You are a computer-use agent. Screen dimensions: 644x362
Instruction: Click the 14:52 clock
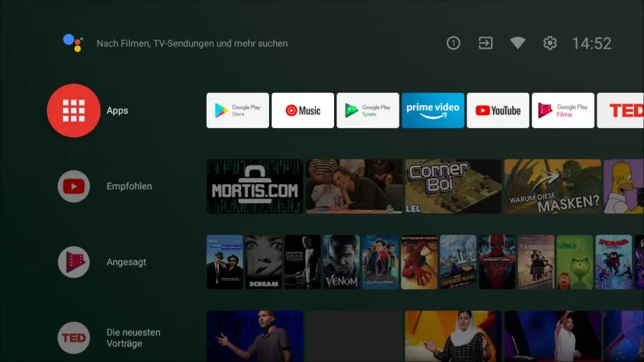pyautogui.click(x=592, y=44)
